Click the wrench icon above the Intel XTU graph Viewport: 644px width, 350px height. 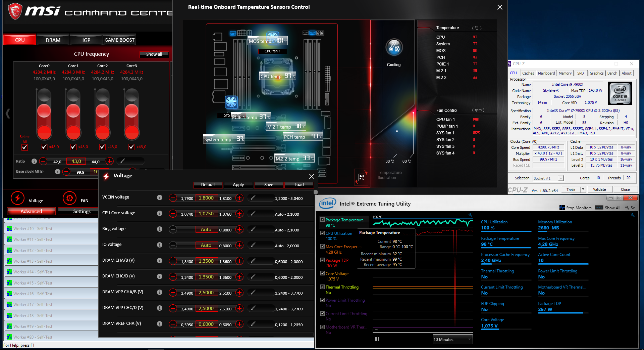point(470,215)
